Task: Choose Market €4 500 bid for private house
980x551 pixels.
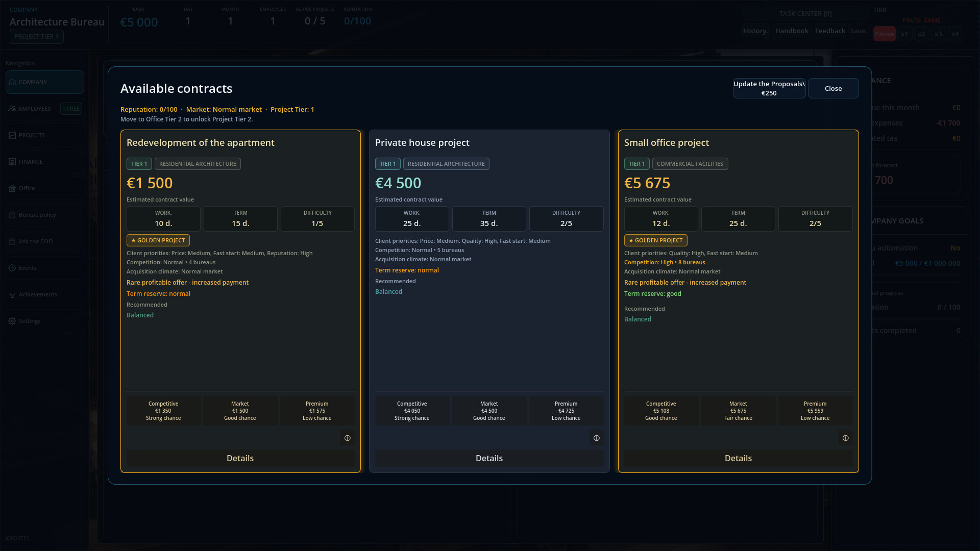Action: pos(489,411)
